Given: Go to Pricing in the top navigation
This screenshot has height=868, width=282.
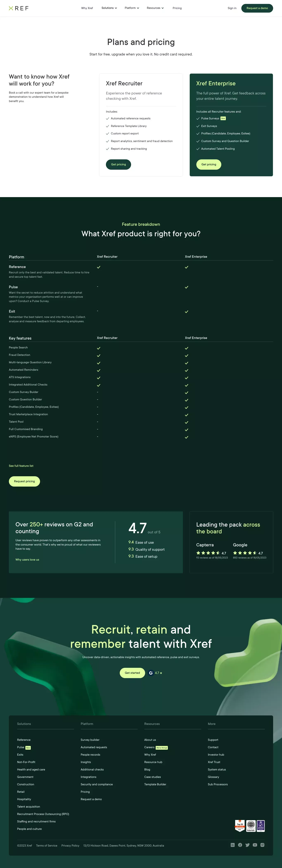Looking at the screenshot, I should (177, 8).
